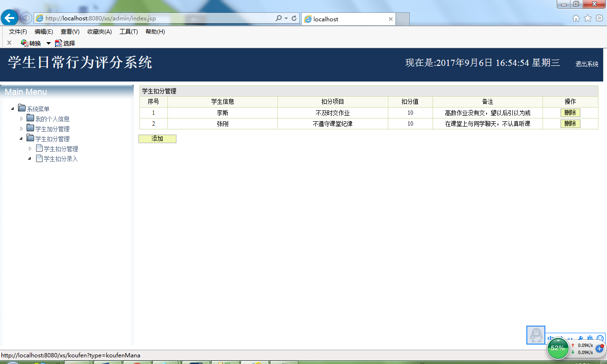Open the 查看(V) menu

point(70,32)
